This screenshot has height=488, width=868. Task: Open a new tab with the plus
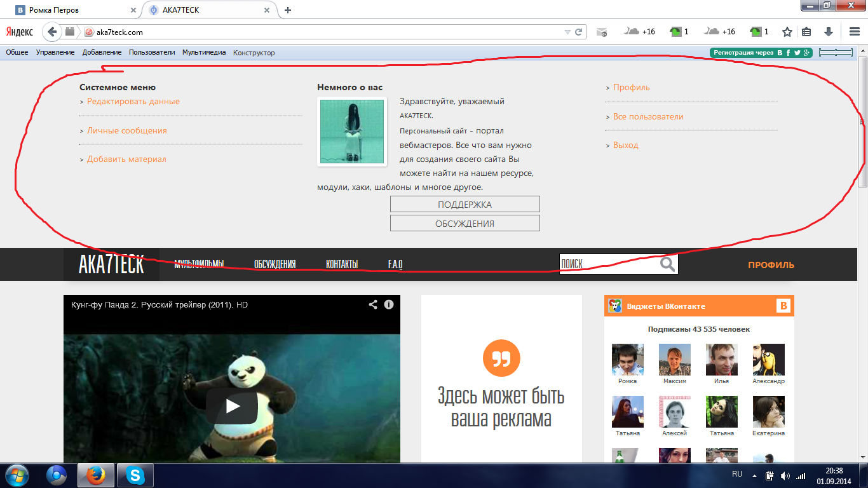pos(288,10)
